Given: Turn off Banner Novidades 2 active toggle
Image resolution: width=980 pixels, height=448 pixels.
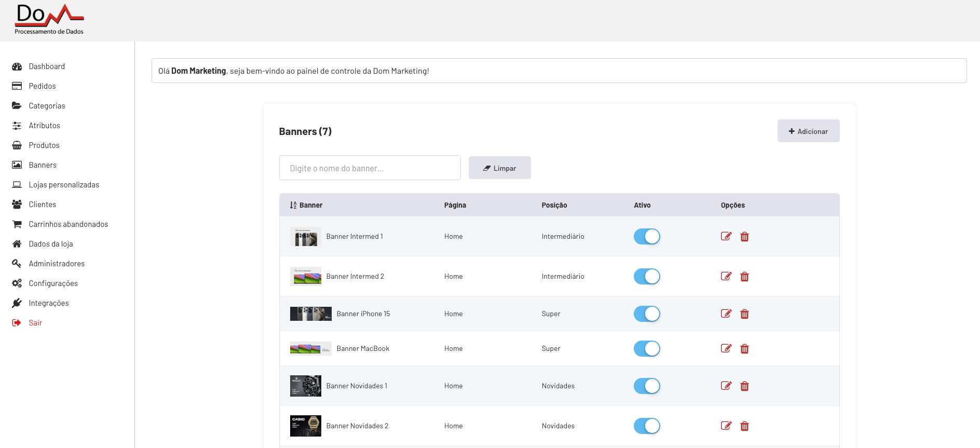Looking at the screenshot, I should (x=646, y=426).
